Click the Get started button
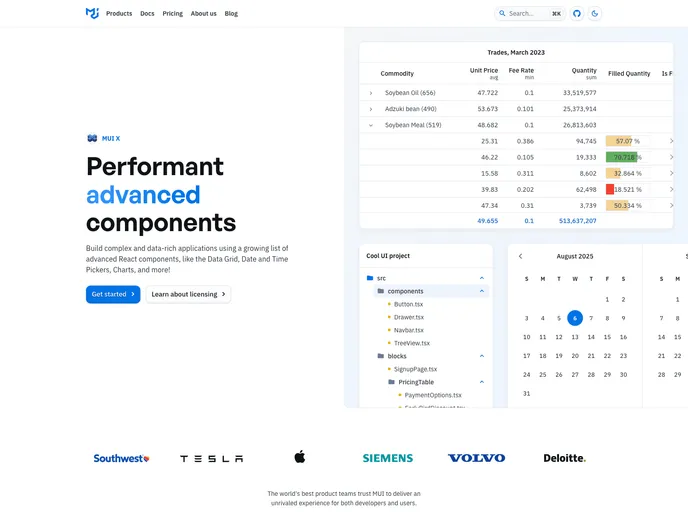The width and height of the screenshot is (688, 512). pyautogui.click(x=113, y=294)
